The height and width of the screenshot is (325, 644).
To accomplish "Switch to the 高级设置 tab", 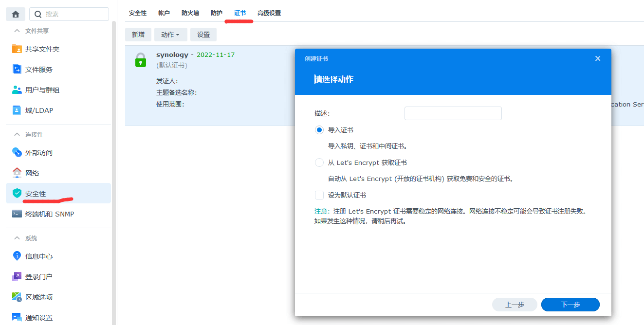I will coord(269,13).
